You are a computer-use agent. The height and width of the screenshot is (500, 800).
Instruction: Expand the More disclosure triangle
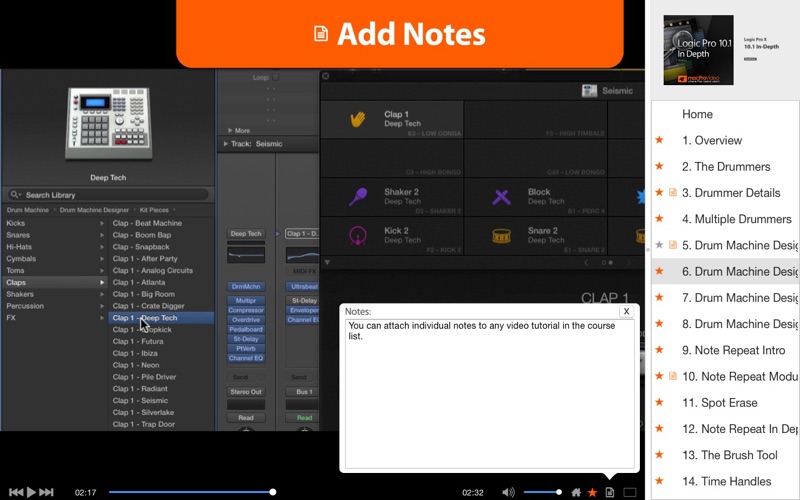tap(230, 131)
